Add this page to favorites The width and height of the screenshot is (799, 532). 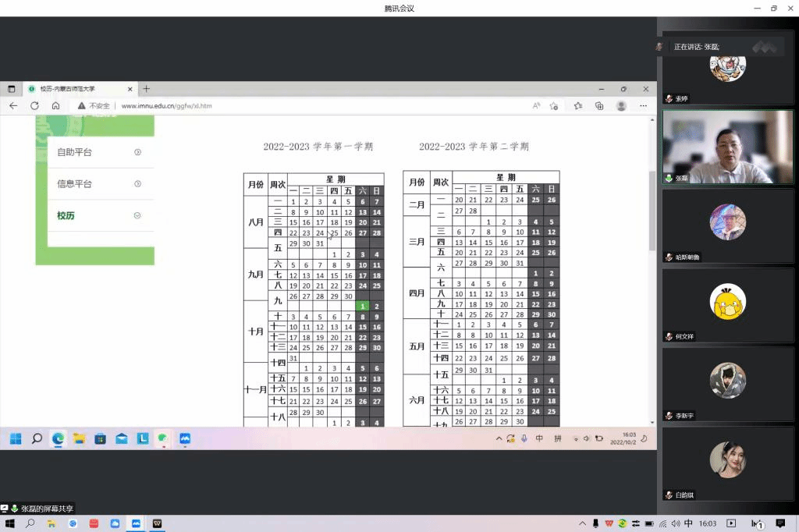click(x=554, y=105)
